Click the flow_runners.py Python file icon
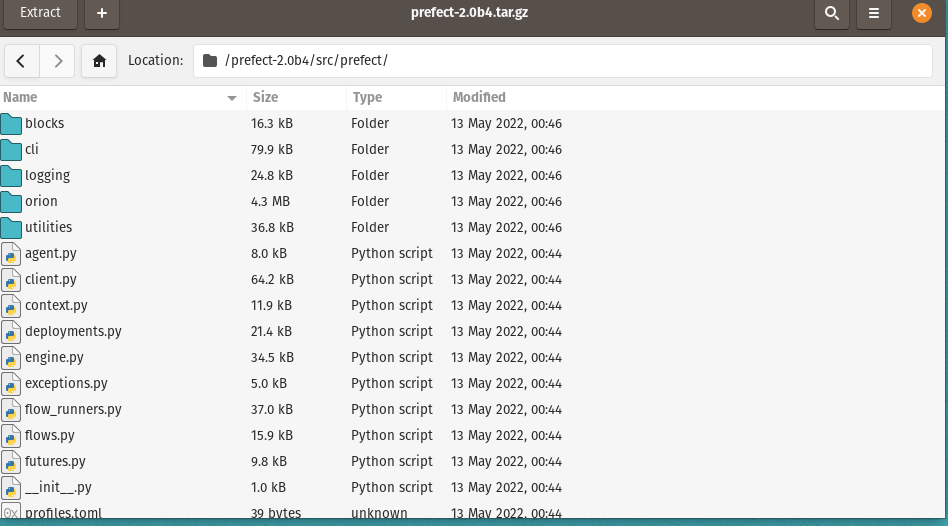 point(11,410)
